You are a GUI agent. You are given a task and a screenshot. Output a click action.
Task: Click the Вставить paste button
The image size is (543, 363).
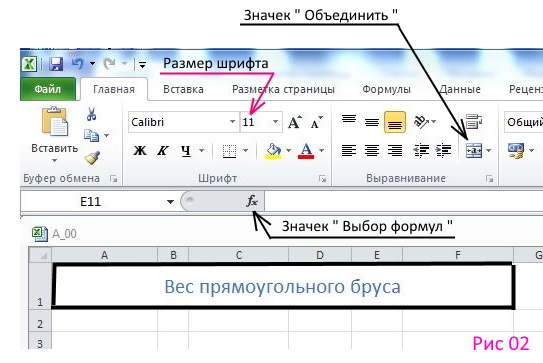pyautogui.click(x=54, y=135)
